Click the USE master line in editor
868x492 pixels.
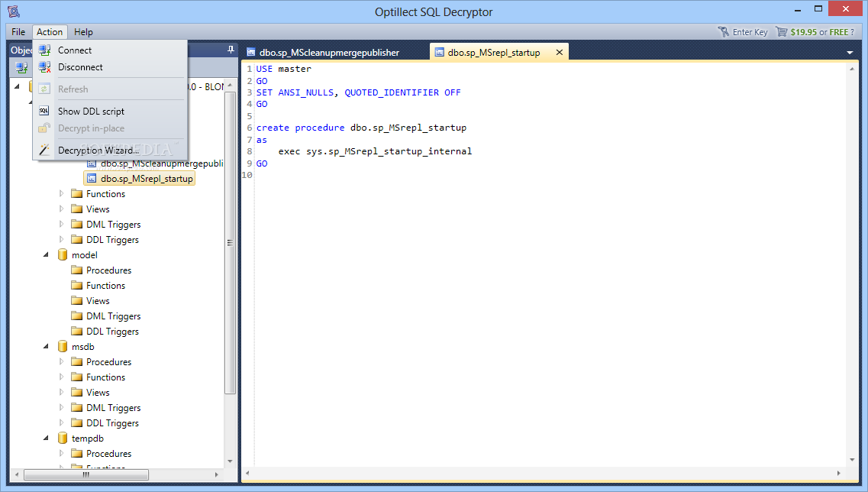click(283, 69)
